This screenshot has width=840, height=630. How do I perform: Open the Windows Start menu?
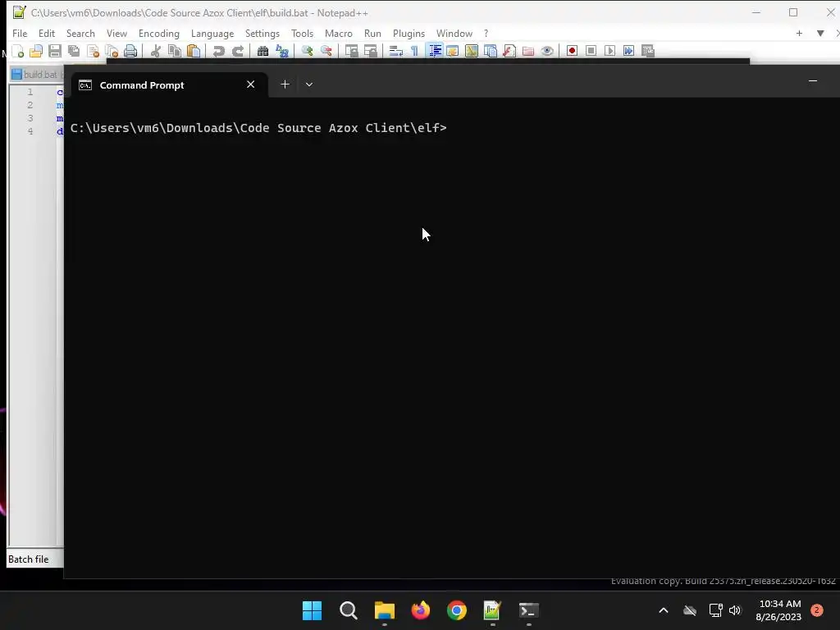click(313, 610)
